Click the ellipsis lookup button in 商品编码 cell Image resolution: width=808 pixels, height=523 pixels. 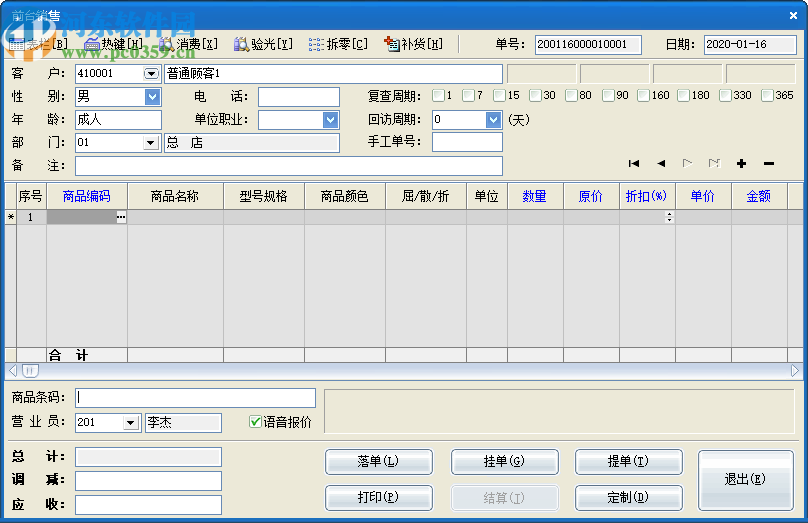[x=121, y=217]
